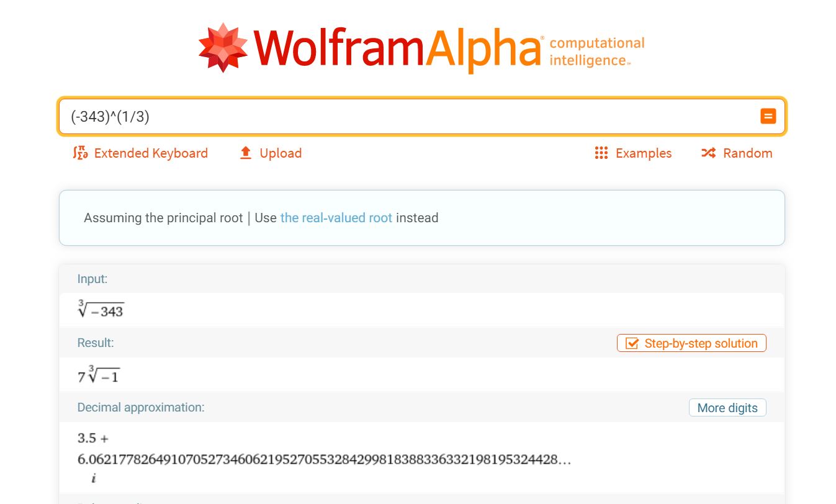The width and height of the screenshot is (836, 504).
Task: Click the 'computational intelligence' tagline
Action: click(597, 52)
